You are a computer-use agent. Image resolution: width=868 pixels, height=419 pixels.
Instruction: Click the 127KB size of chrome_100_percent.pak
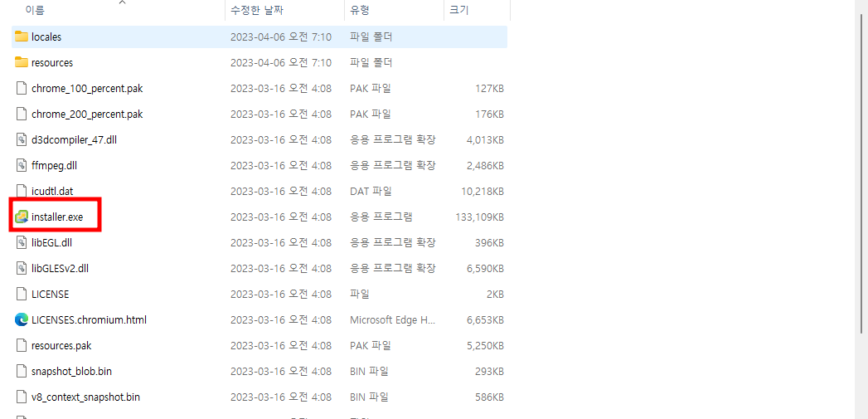(489, 88)
